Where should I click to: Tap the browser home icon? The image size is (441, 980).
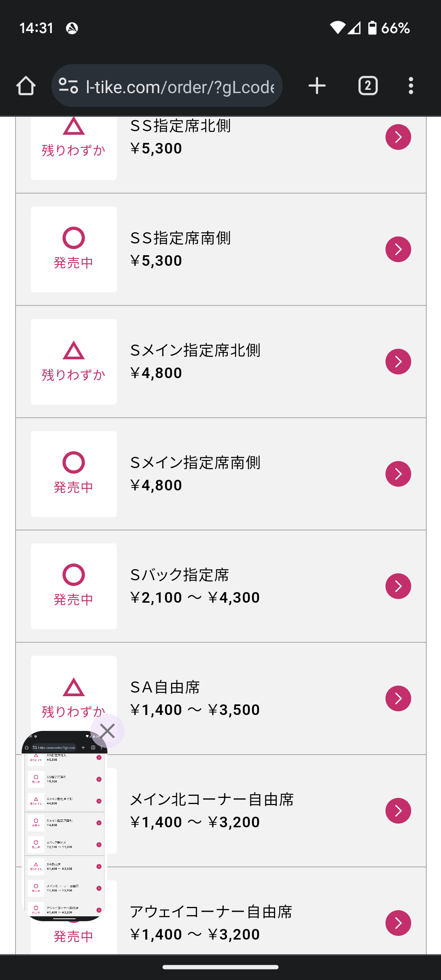(26, 86)
